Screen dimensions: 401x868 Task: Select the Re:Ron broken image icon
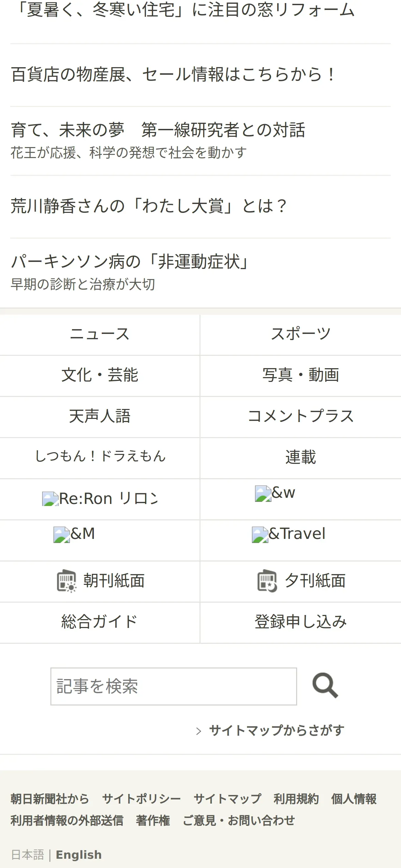tap(50, 499)
